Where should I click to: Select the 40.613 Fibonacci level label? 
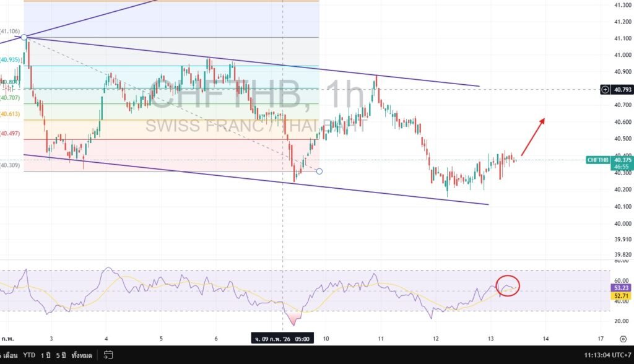(x=10, y=115)
